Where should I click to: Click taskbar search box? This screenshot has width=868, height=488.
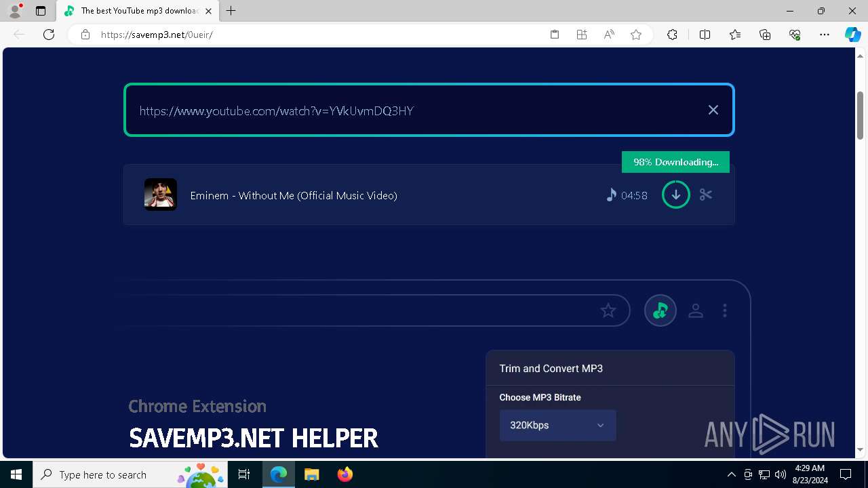click(131, 474)
